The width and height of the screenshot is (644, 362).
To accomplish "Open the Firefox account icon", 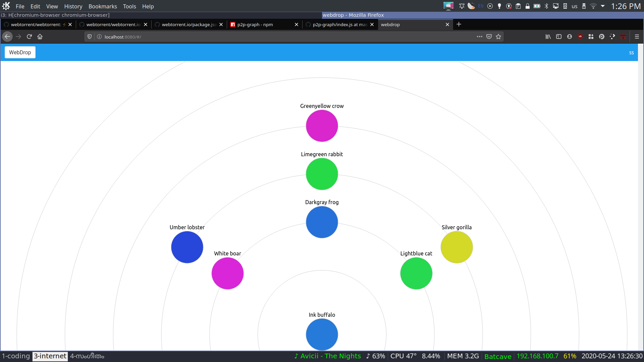I will tap(570, 37).
